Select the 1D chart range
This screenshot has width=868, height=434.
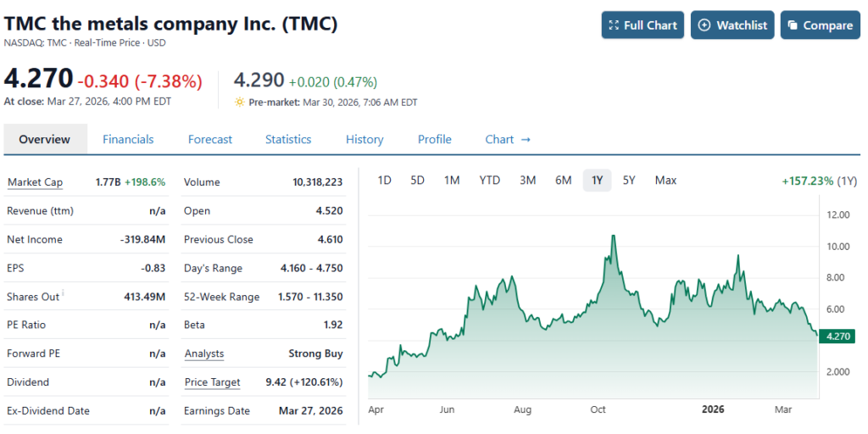(384, 180)
